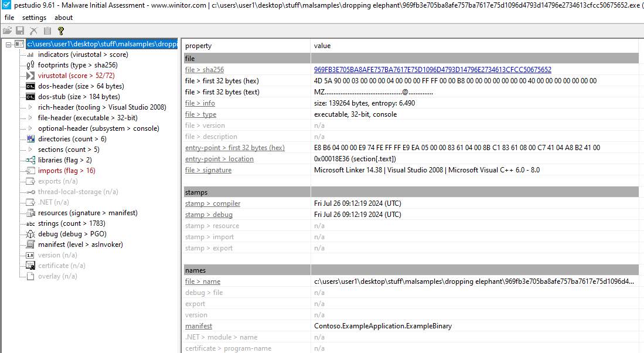The height and width of the screenshot is (353, 644).
Task: Click the exports node icon
Action: click(x=30, y=181)
